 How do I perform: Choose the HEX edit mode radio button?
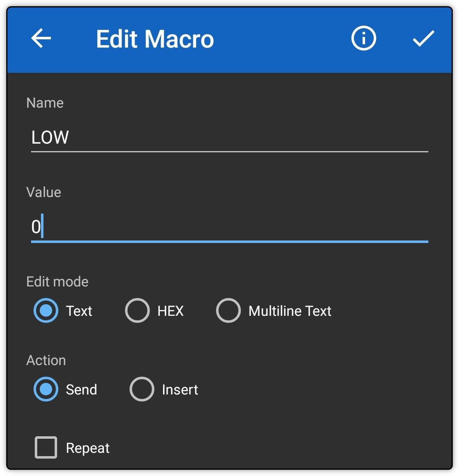[137, 310]
